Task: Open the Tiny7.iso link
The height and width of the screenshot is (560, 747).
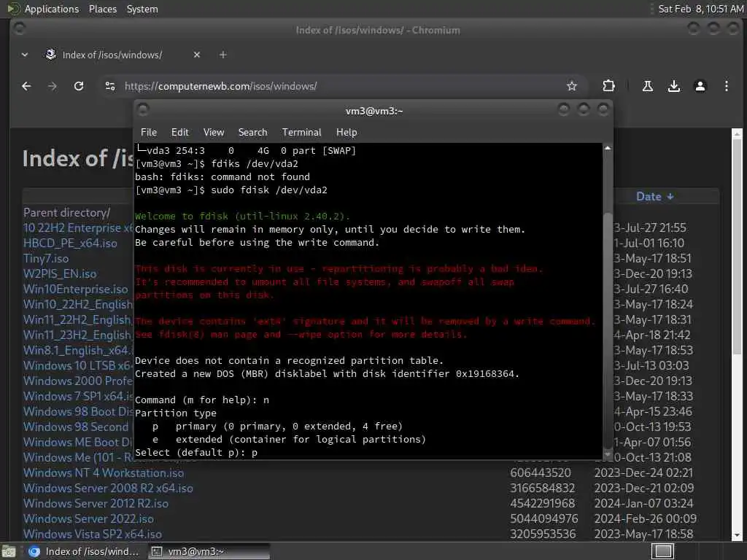Action: 46,259
